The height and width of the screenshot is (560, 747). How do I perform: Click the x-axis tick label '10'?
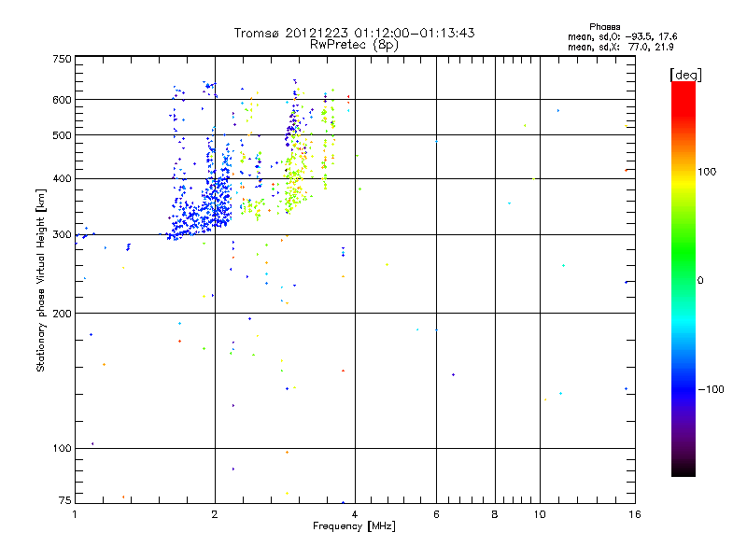(x=540, y=514)
